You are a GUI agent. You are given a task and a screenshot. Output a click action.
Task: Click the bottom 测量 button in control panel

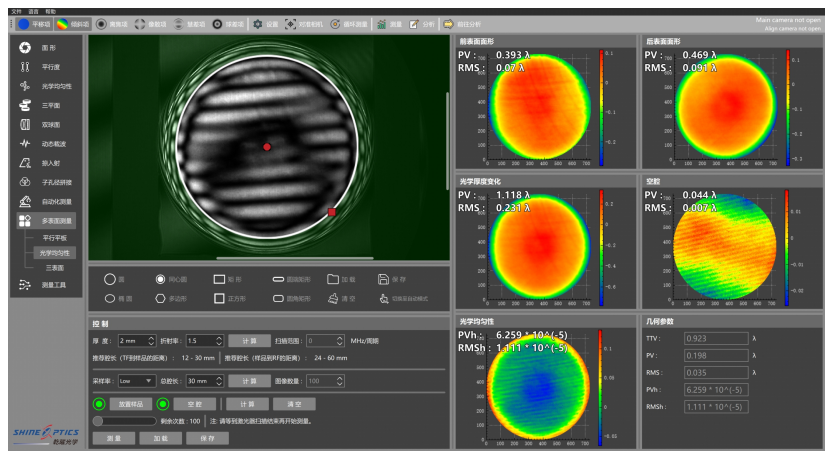click(x=113, y=438)
